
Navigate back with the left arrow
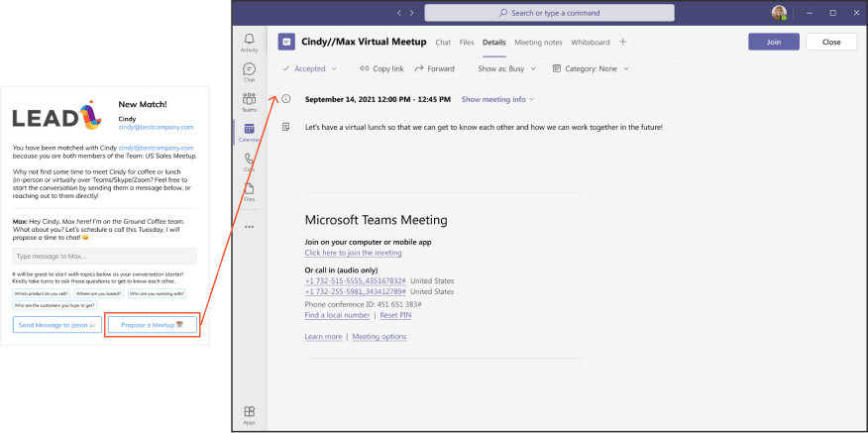pos(398,13)
